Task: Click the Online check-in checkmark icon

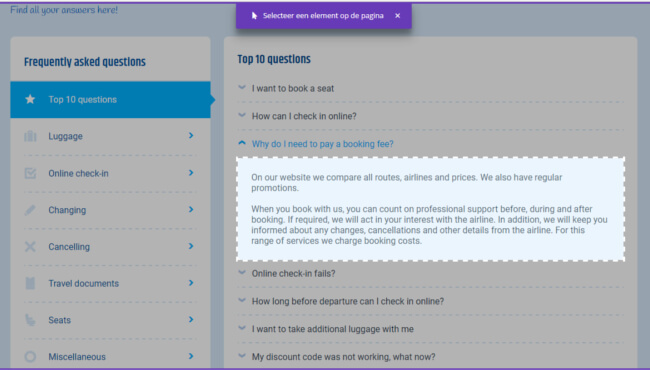Action: (30, 173)
